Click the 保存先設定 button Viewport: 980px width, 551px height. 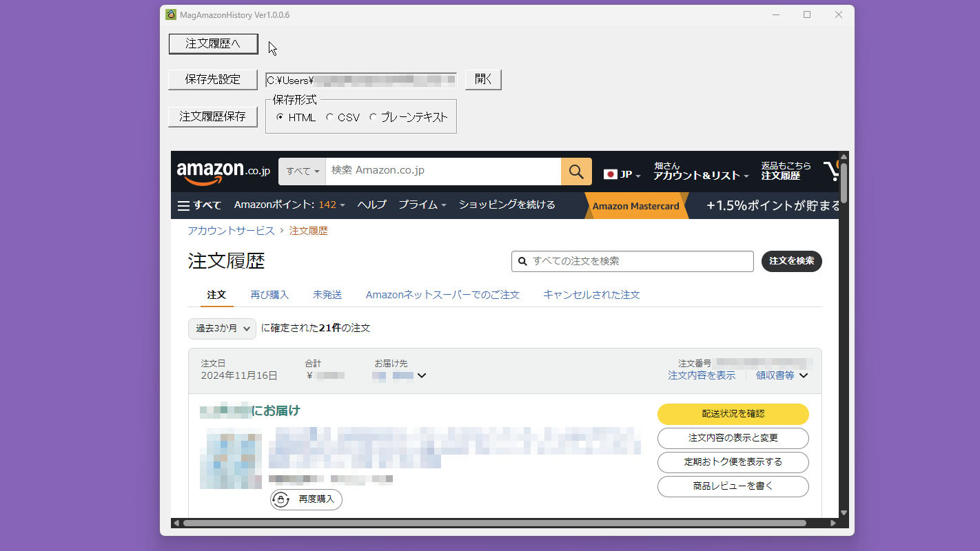pos(213,79)
